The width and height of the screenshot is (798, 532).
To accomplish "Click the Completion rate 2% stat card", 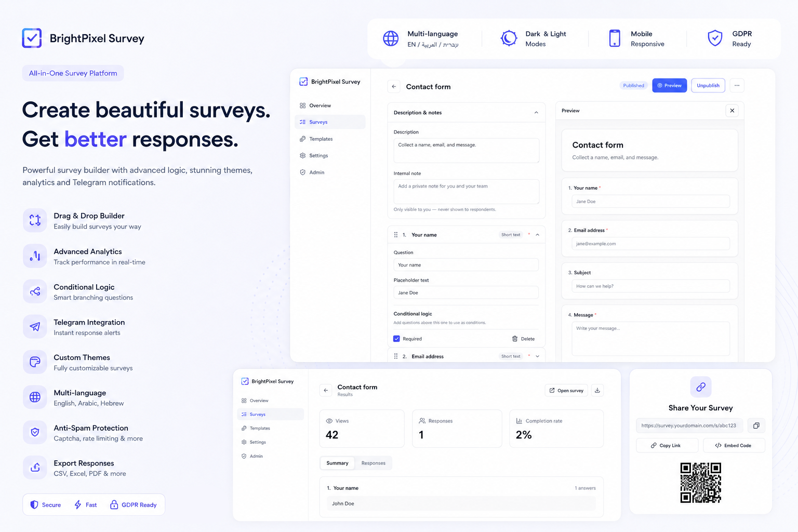I will tap(556, 429).
